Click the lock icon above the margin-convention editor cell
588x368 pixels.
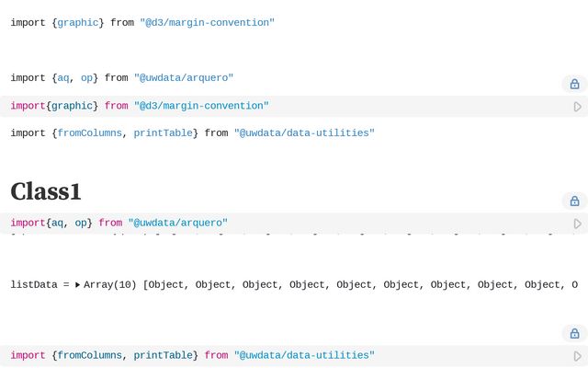pos(574,84)
